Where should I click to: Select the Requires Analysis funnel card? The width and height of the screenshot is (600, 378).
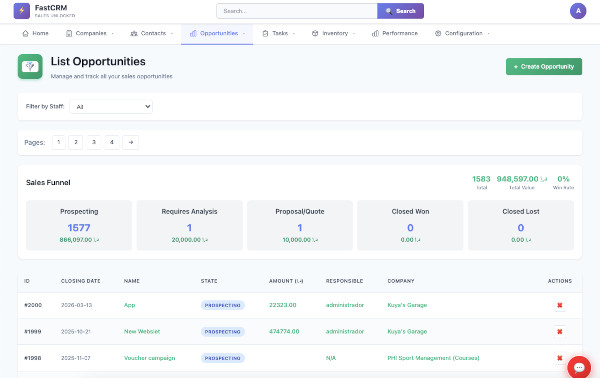(189, 225)
